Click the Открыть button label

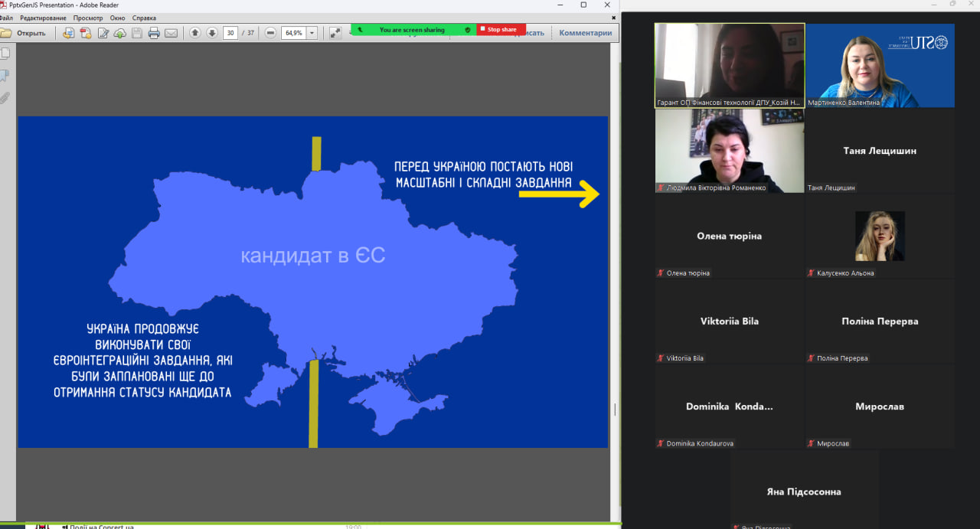pyautogui.click(x=31, y=33)
